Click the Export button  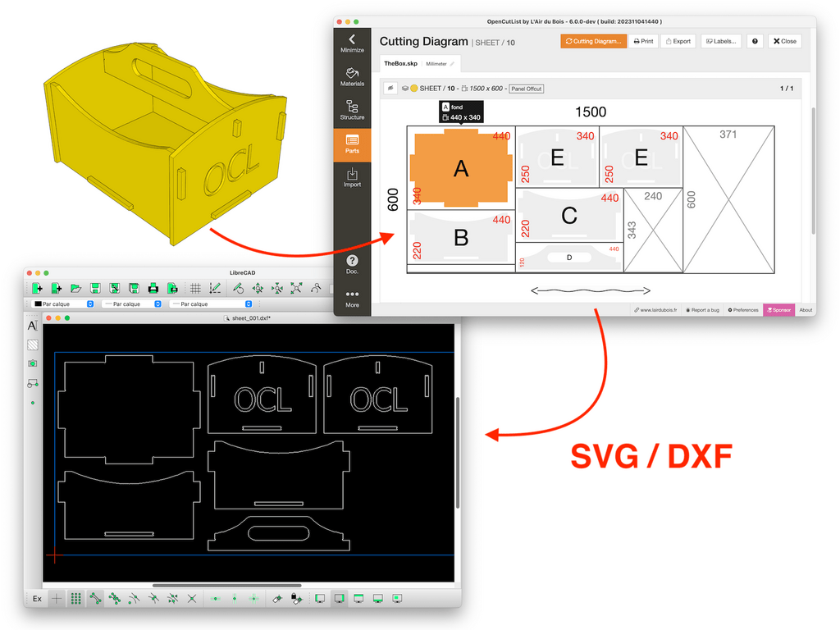(678, 41)
